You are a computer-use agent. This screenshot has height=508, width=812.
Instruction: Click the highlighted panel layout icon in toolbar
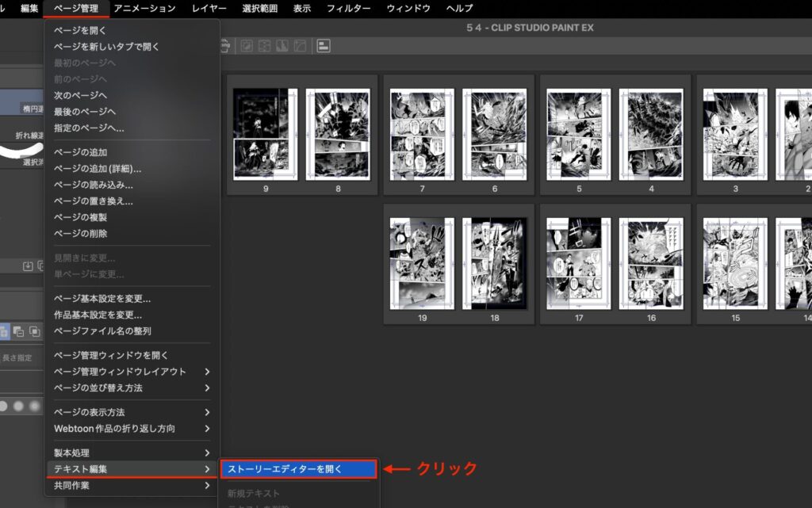324,47
